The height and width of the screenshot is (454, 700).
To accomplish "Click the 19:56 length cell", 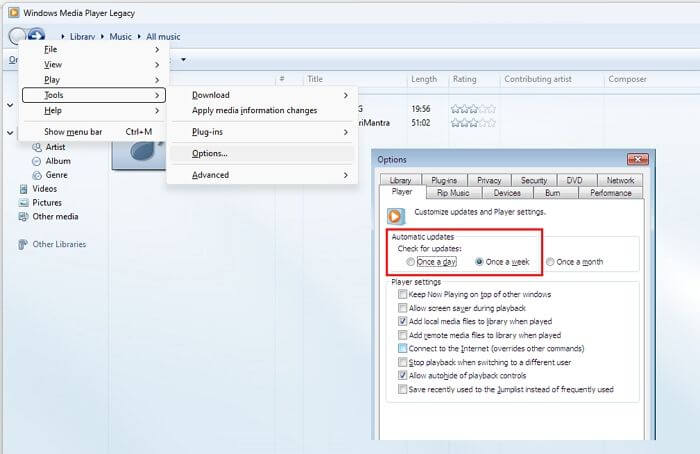I will click(421, 108).
